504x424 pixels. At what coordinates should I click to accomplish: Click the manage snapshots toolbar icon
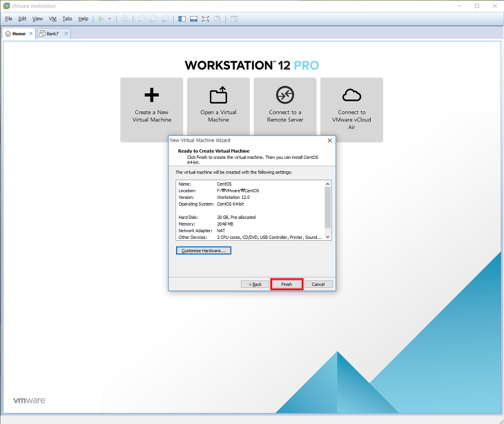click(x=165, y=19)
